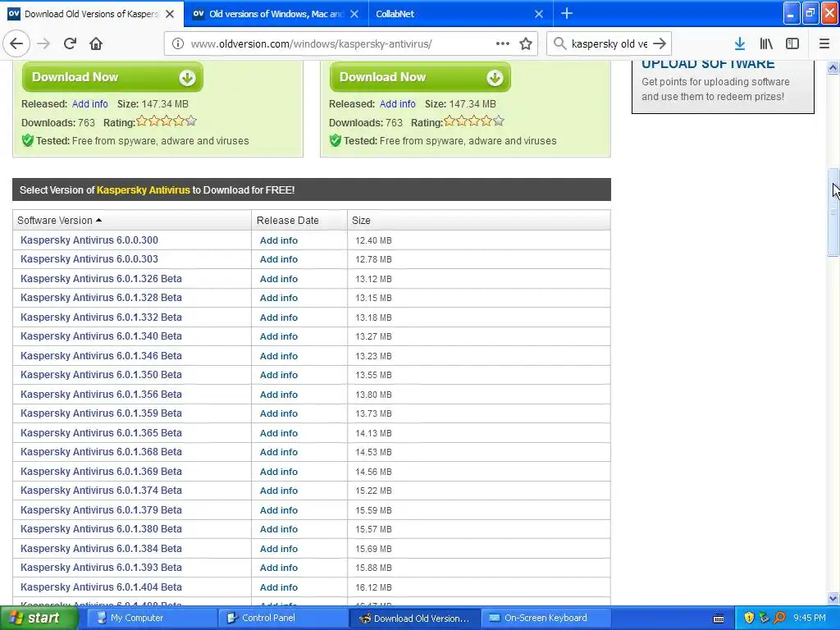Open Kaspersky Antivirus 6.0.1.328 Beta
Image resolution: width=840 pixels, height=630 pixels.
101,298
